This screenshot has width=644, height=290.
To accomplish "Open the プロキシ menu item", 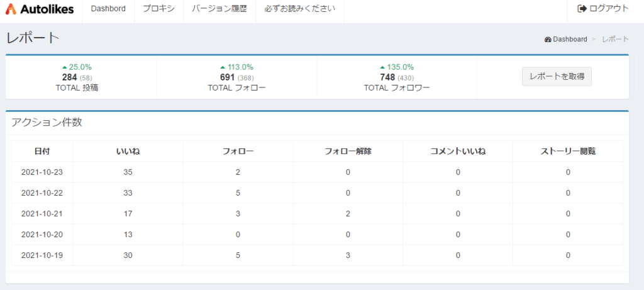I will pyautogui.click(x=158, y=9).
